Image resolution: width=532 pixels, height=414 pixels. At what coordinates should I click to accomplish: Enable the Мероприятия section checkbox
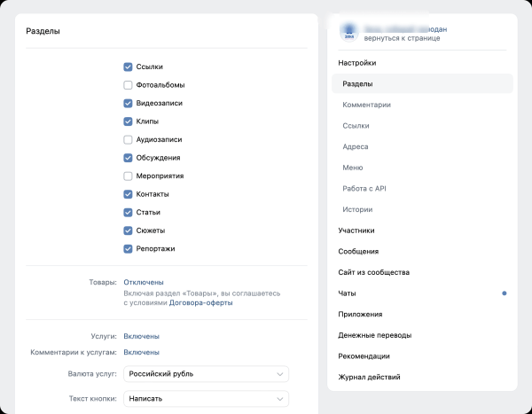[129, 176]
